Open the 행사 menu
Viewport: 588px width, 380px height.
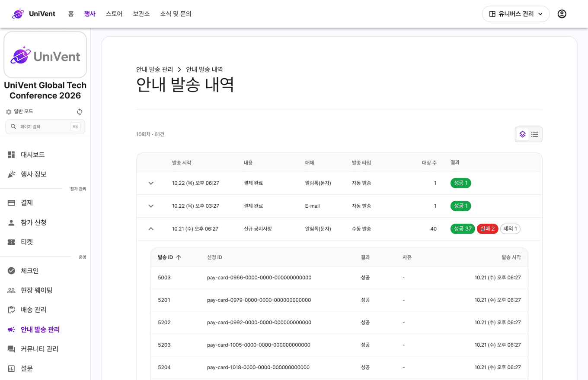click(x=90, y=14)
